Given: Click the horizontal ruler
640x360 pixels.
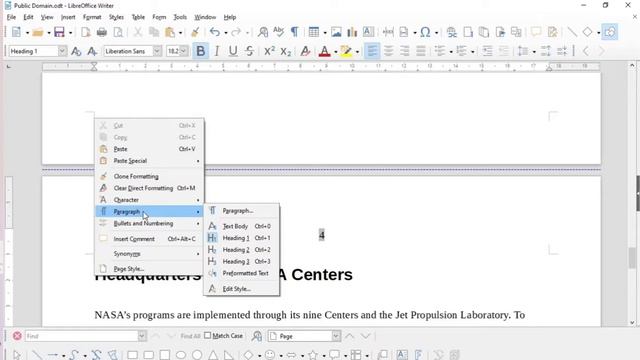Looking at the screenshot, I should click(x=321, y=66).
